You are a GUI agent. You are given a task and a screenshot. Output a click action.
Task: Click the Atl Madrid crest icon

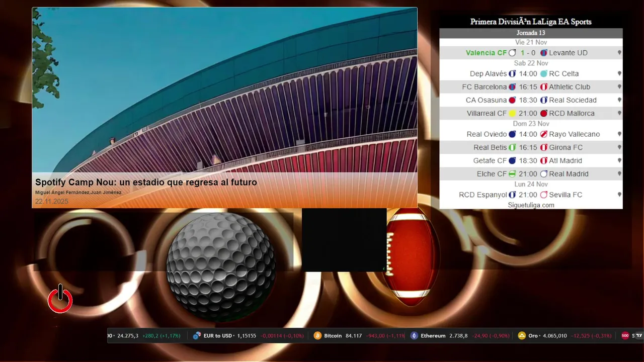[x=544, y=161]
